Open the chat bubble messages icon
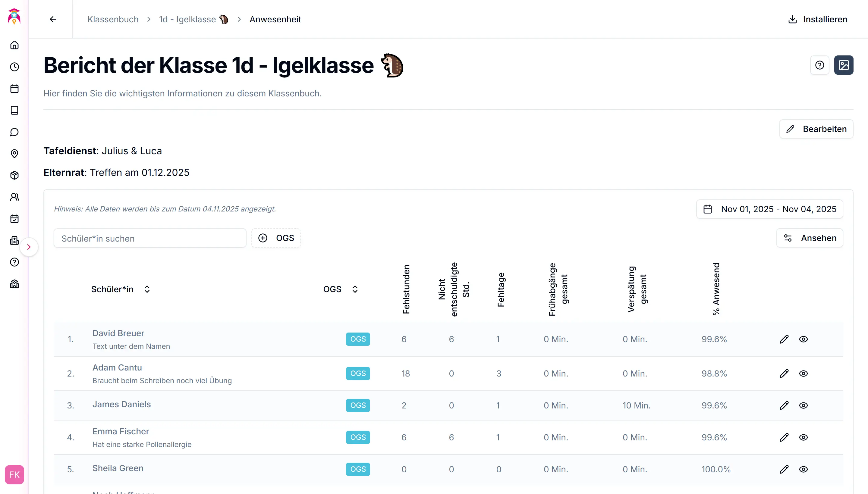The image size is (868, 494). coord(14,132)
